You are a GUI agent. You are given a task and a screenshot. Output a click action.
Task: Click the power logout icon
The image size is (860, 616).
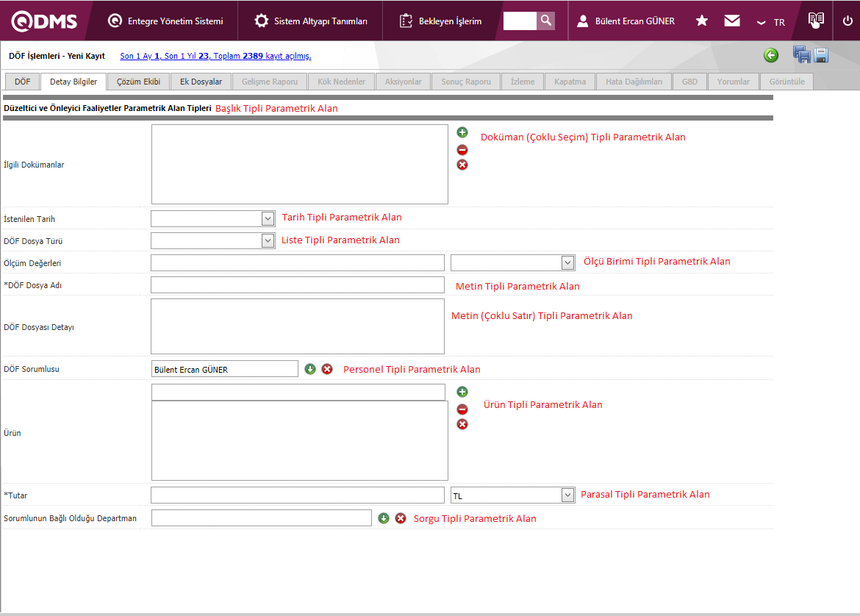(x=848, y=21)
